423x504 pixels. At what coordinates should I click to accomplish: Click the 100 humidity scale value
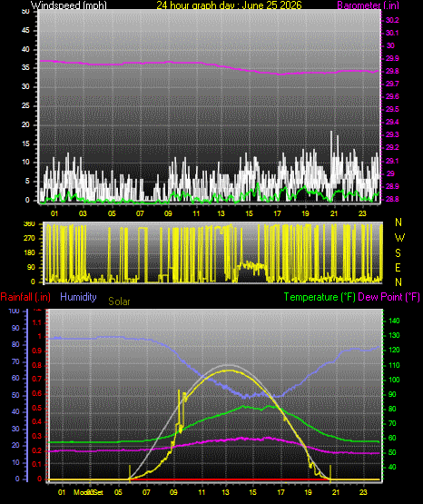pyautogui.click(x=14, y=311)
